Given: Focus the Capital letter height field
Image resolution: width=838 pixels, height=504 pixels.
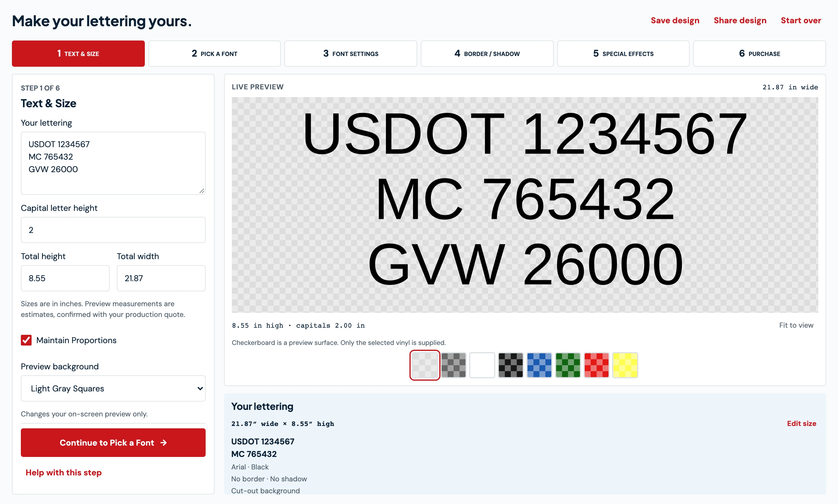Looking at the screenshot, I should tap(113, 230).
